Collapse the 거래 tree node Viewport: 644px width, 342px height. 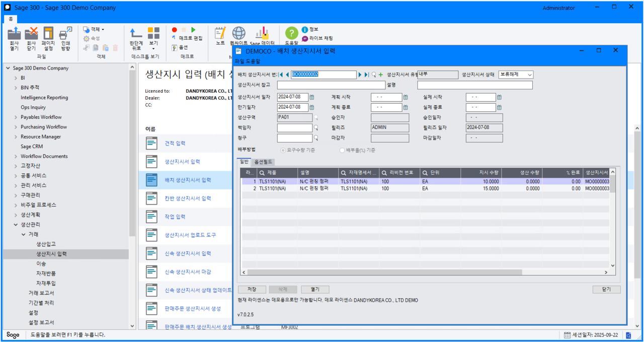click(23, 234)
